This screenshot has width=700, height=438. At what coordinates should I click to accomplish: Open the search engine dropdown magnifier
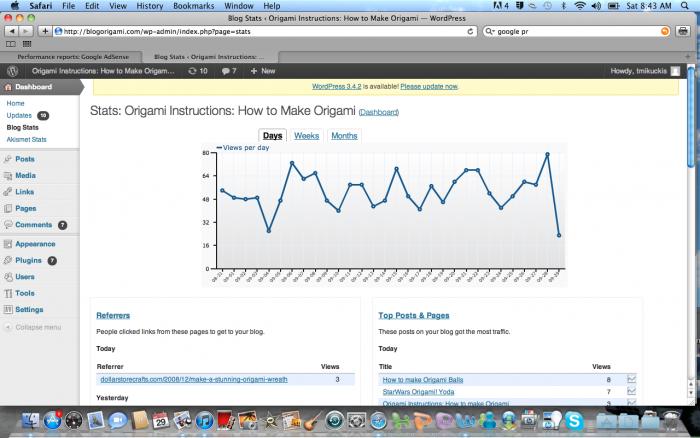click(490, 31)
